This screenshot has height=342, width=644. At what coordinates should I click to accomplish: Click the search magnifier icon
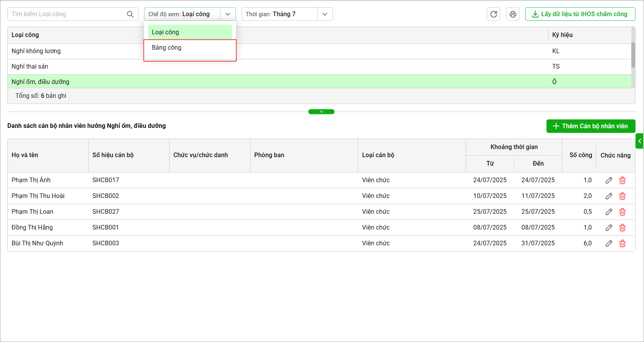130,14
